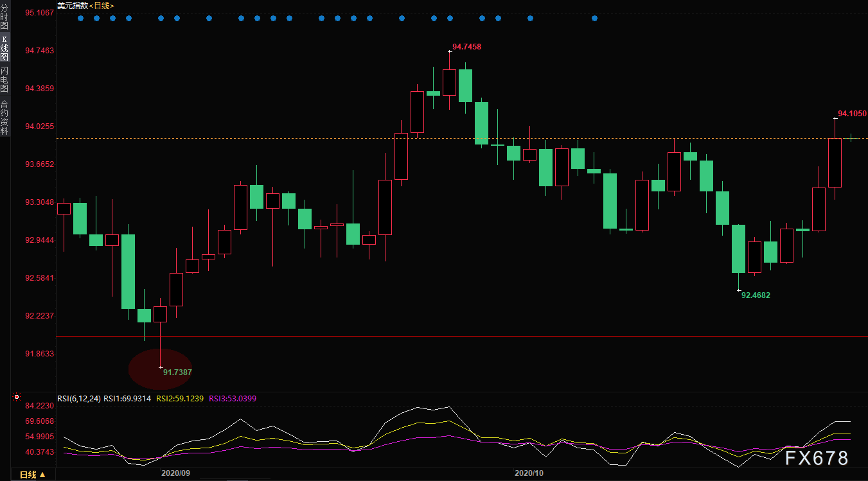Viewport: 868px width, 481px height.
Task: Click the 92.4682 low price label
Action: pyautogui.click(x=756, y=295)
